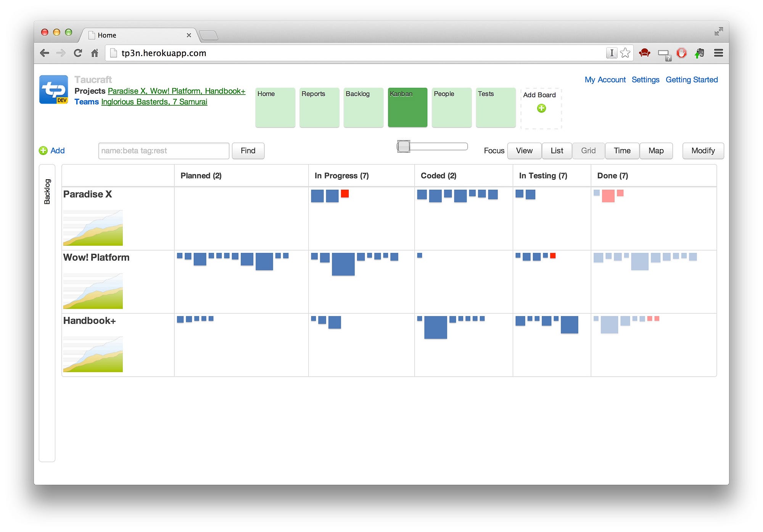Expand the collapsed Backlog side panel
Viewport: 763px width, 532px height.
[x=47, y=191]
